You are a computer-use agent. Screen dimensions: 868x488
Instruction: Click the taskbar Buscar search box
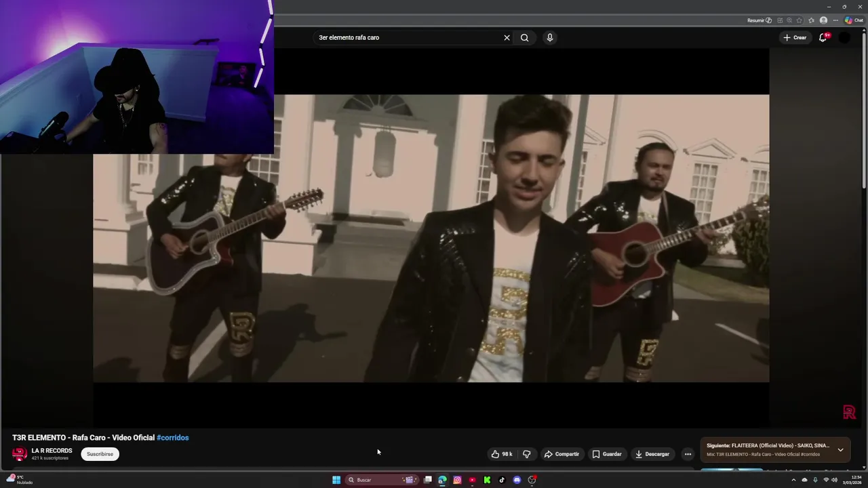click(381, 480)
